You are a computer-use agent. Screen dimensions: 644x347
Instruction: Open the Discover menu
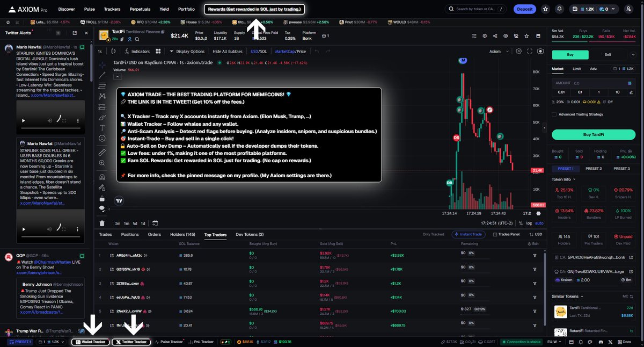67,9
